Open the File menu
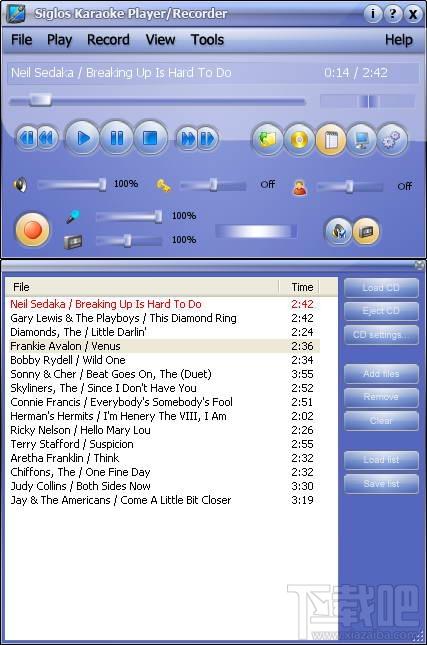The image size is (427, 645). pyautogui.click(x=21, y=40)
